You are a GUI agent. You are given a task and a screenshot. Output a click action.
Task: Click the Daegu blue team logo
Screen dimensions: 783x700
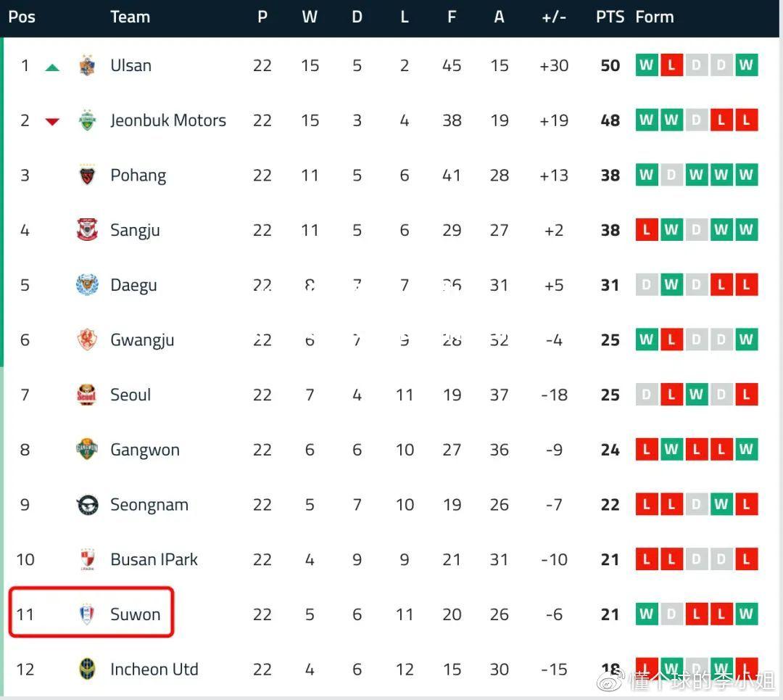(x=88, y=285)
